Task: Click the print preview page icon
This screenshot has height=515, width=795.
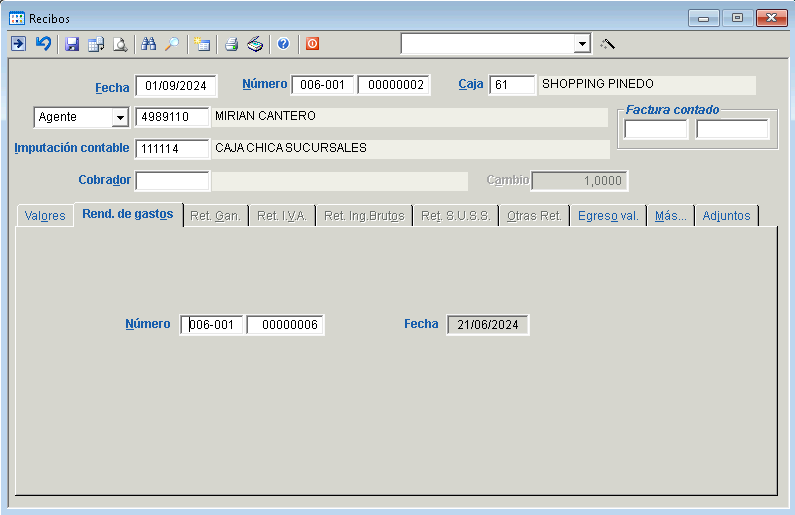Action: [120, 44]
